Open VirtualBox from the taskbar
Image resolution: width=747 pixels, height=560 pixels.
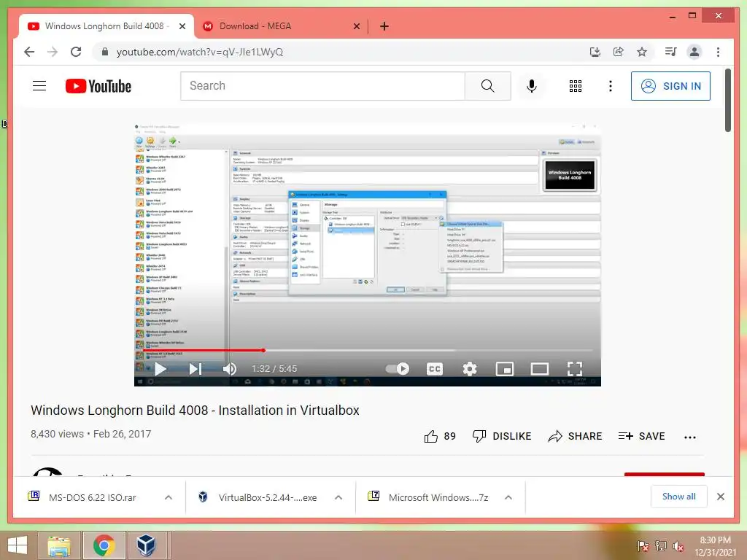point(146,545)
